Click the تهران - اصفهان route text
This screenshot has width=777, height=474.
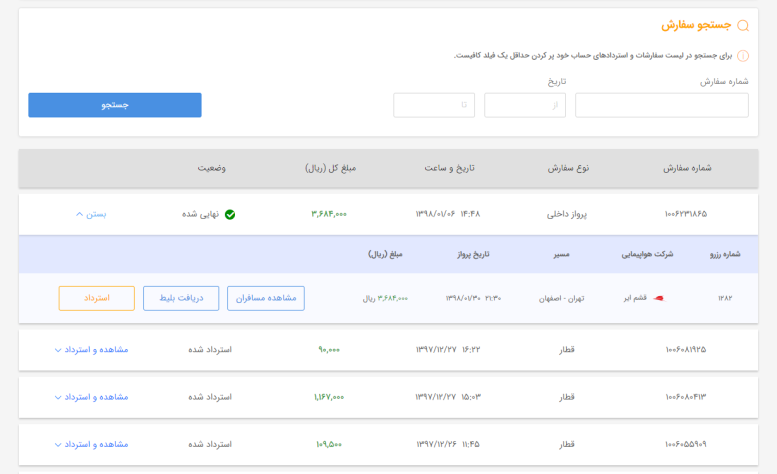click(x=561, y=299)
